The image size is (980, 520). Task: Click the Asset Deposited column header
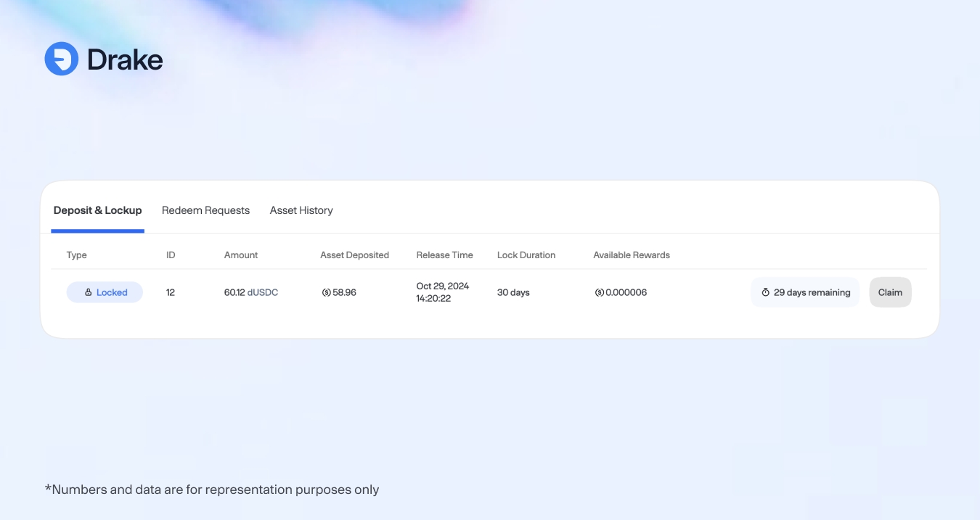tap(354, 255)
